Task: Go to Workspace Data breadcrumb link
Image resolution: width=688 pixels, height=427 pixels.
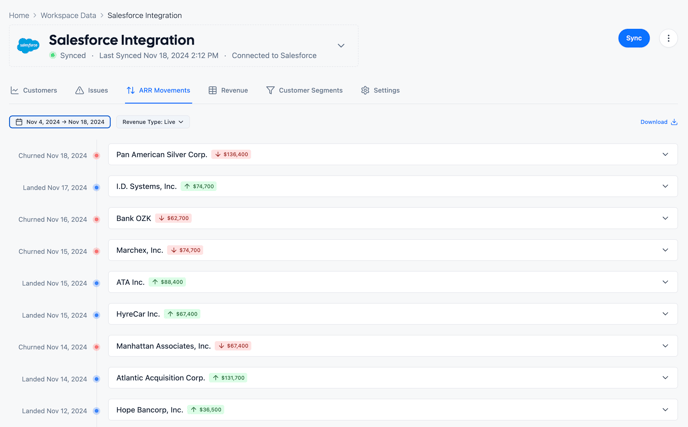Action: [68, 16]
